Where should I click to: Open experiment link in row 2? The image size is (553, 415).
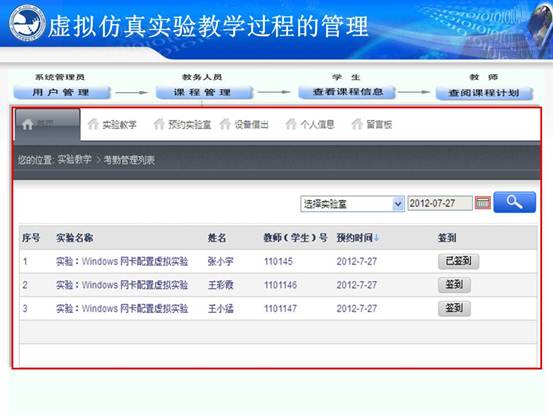pyautogui.click(x=122, y=285)
